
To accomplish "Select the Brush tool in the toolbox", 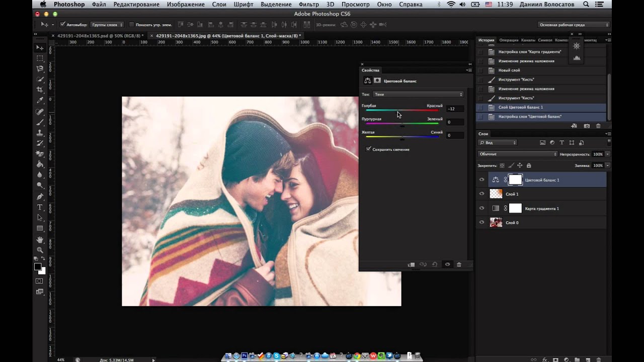I will tap(40, 122).
